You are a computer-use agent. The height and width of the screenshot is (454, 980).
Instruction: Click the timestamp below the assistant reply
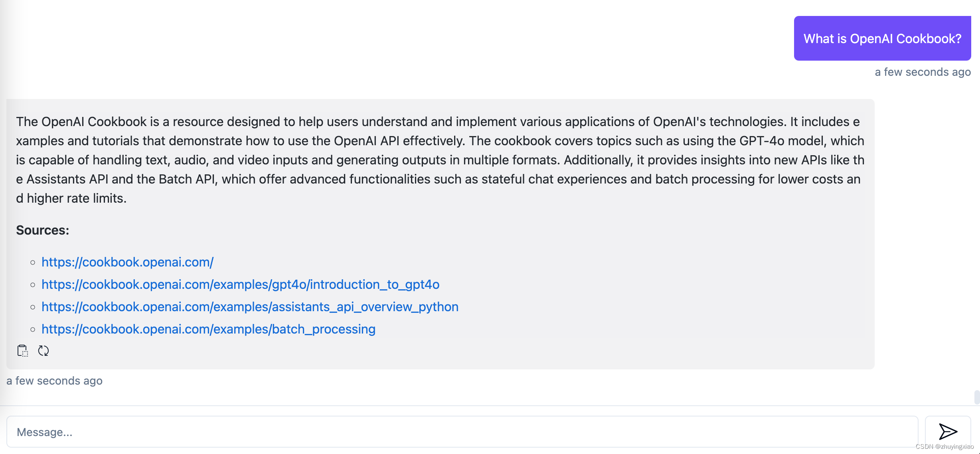coord(54,381)
